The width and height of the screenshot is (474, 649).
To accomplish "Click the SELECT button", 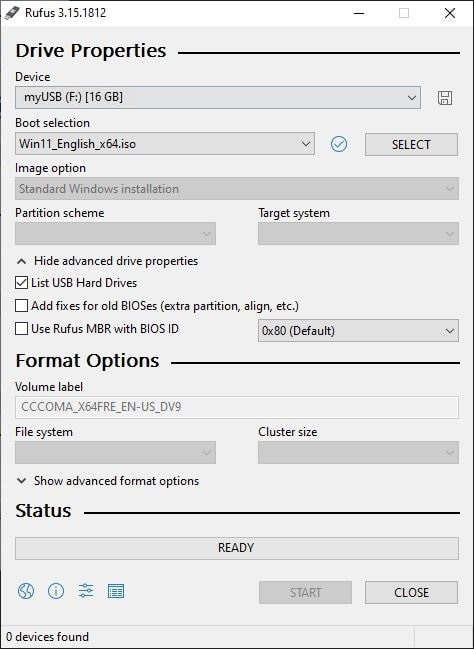I will point(411,144).
